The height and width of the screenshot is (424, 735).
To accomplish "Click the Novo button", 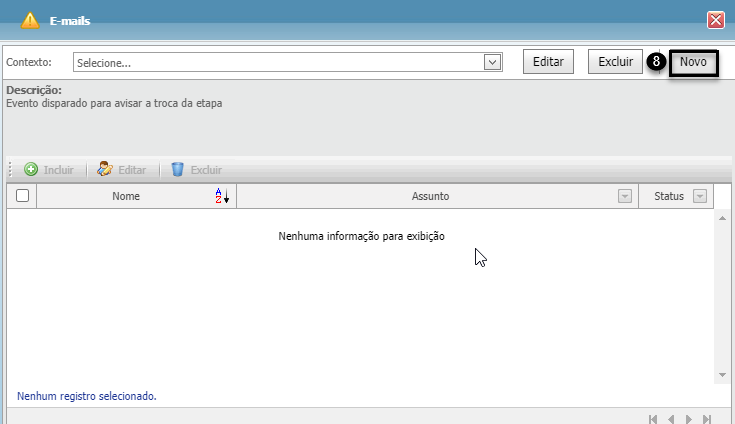I will [x=693, y=62].
